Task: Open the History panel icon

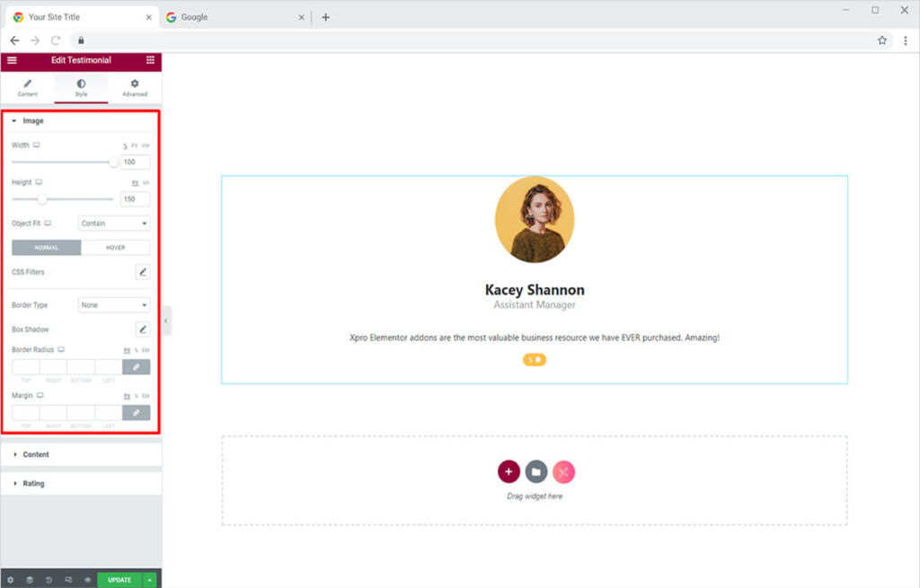Action: tap(49, 580)
